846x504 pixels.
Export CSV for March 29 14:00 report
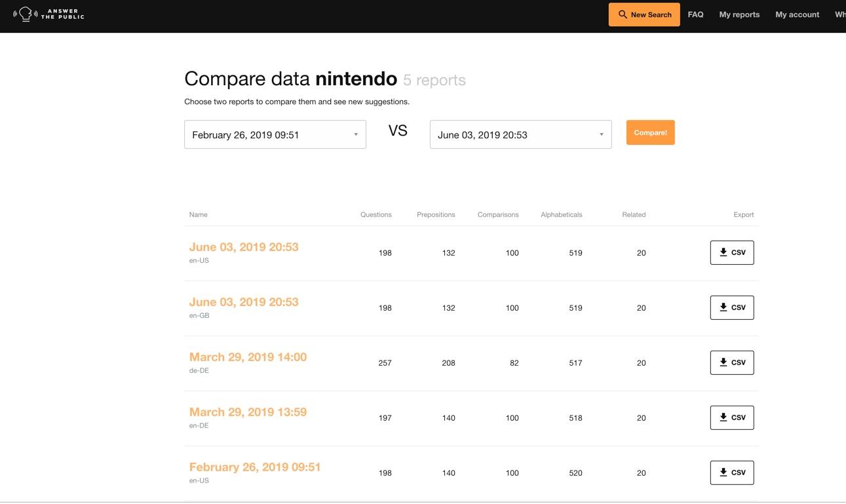click(x=731, y=362)
